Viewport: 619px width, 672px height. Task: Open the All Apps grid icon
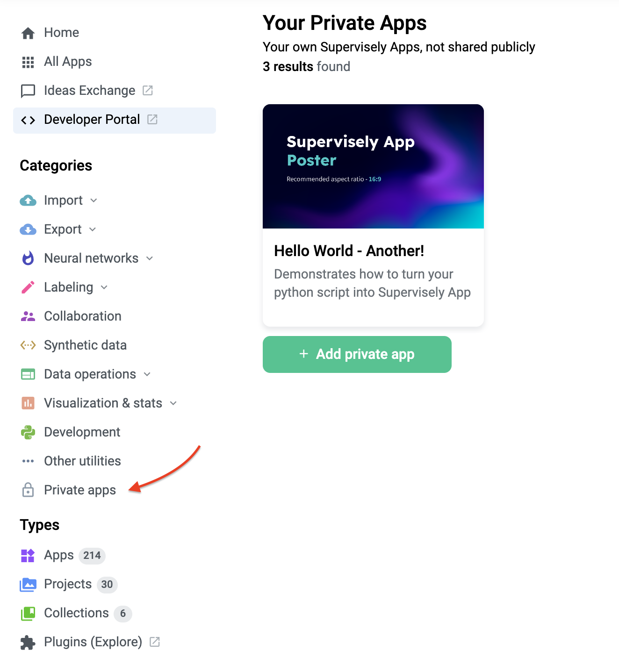click(28, 62)
